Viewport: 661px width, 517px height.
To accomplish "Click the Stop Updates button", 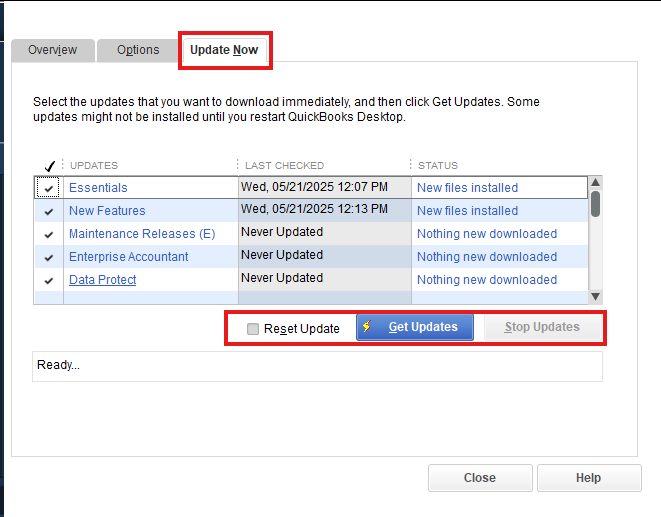I will [x=542, y=327].
